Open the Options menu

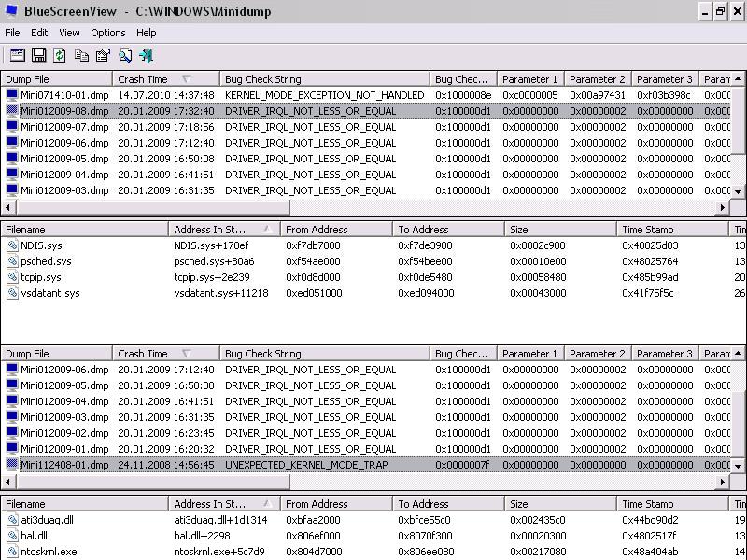coord(108,33)
